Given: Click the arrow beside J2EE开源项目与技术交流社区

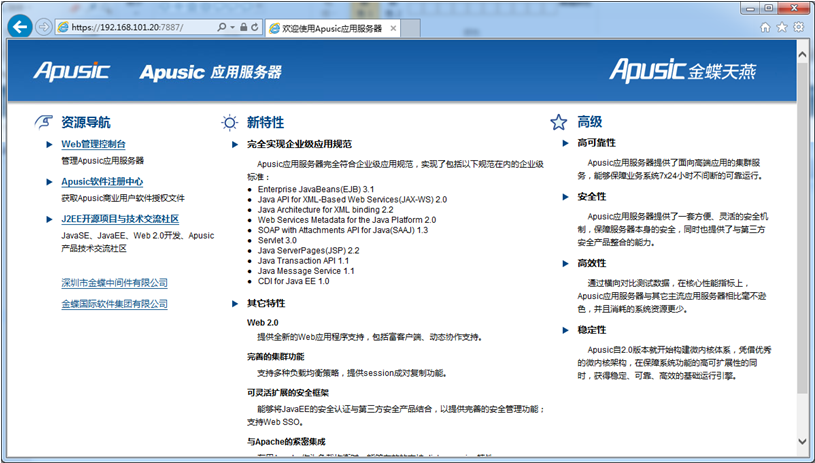Looking at the screenshot, I should tap(49, 219).
